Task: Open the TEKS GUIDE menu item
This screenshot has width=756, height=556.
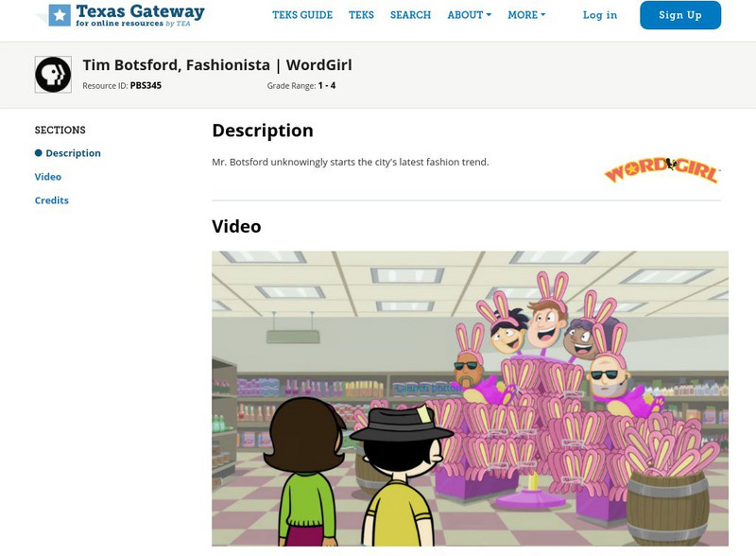Action: tap(302, 15)
